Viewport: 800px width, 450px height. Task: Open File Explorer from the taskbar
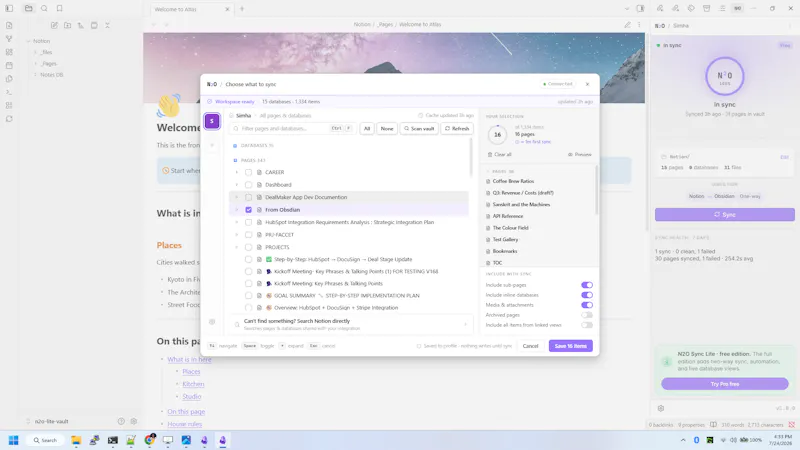point(76,440)
